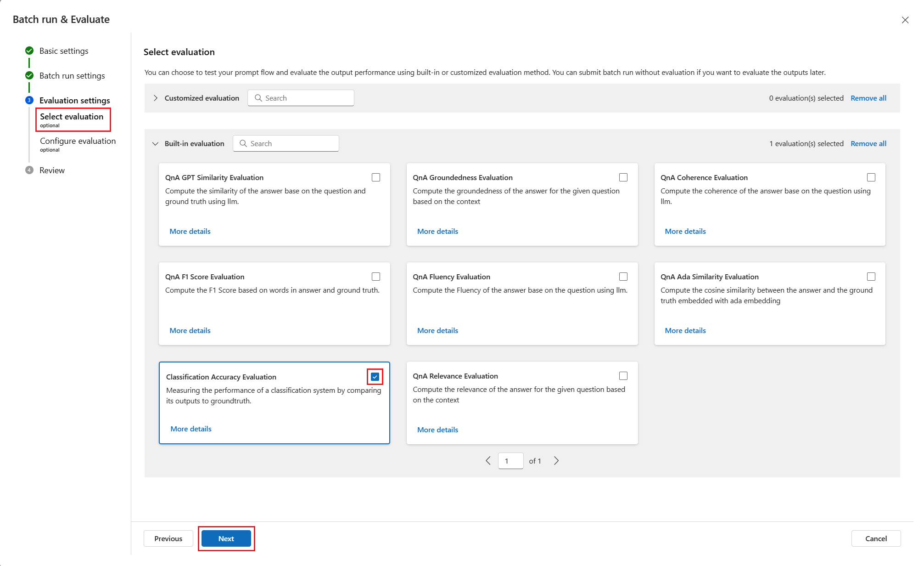
Task: Uncheck Classification Accuracy Evaluation checkbox
Action: (x=375, y=377)
